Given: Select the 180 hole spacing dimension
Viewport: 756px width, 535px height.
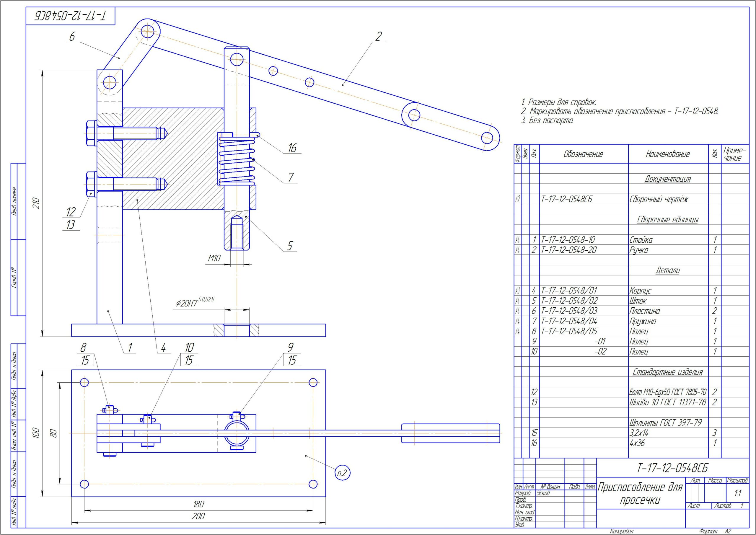Looking at the screenshot, I should tap(199, 504).
